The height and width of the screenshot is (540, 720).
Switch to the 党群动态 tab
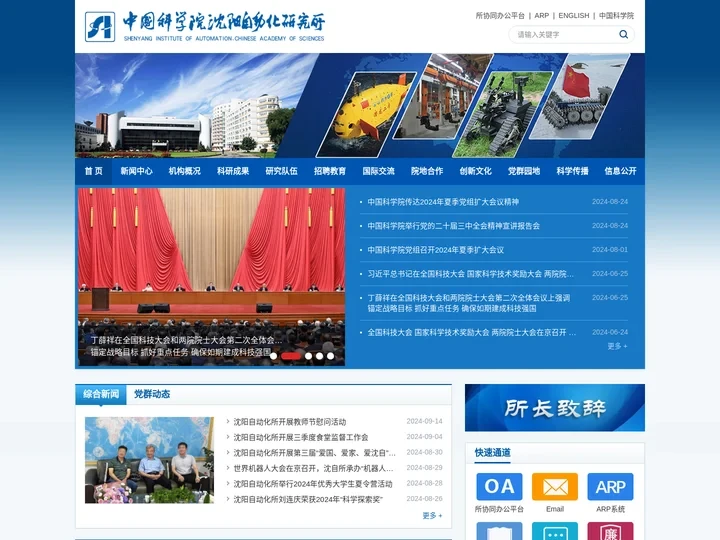coord(152,394)
